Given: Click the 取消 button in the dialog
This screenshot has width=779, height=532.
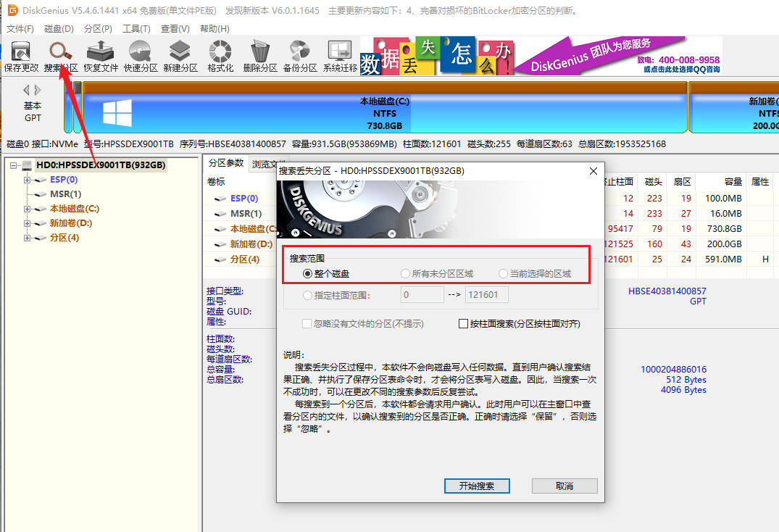Looking at the screenshot, I should [565, 486].
